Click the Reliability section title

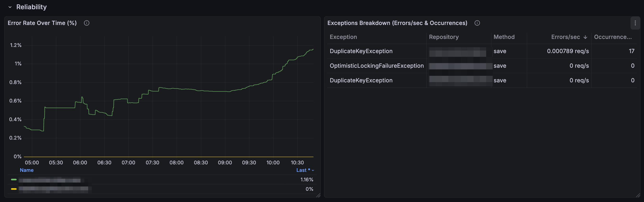tap(31, 7)
